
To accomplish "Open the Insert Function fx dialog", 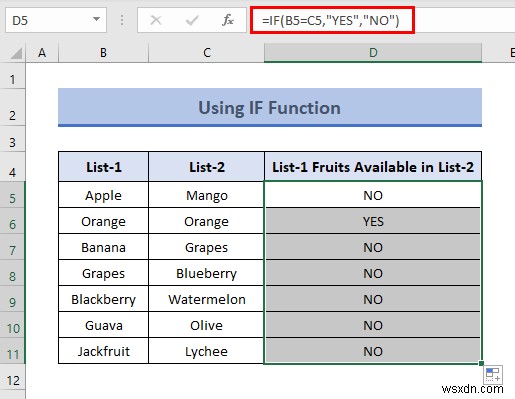I will pyautogui.click(x=228, y=21).
